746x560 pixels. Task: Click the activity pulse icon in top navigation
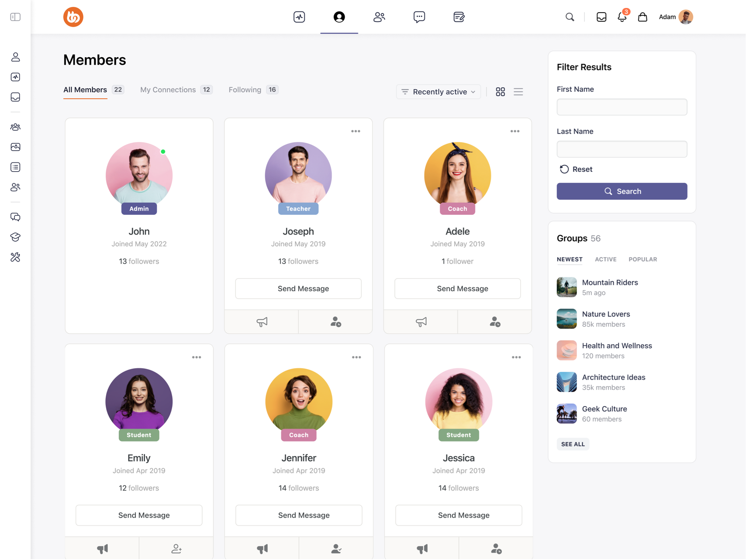click(299, 17)
